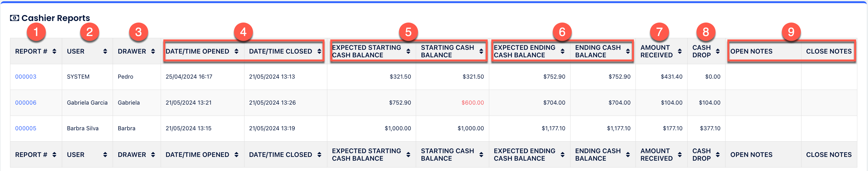Viewport: 868px width, 171px height.
Task: Sort Starting Cash Balance in top header
Action: coord(481,51)
